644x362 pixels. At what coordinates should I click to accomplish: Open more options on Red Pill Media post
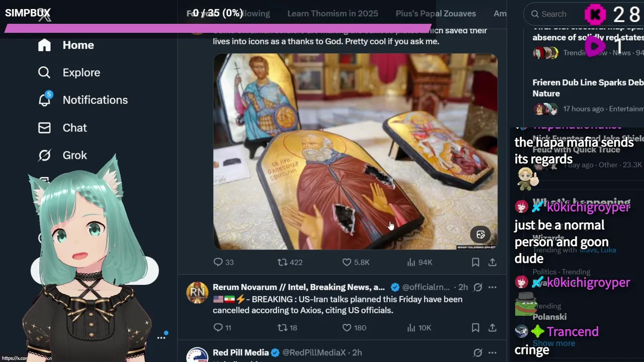click(492, 352)
